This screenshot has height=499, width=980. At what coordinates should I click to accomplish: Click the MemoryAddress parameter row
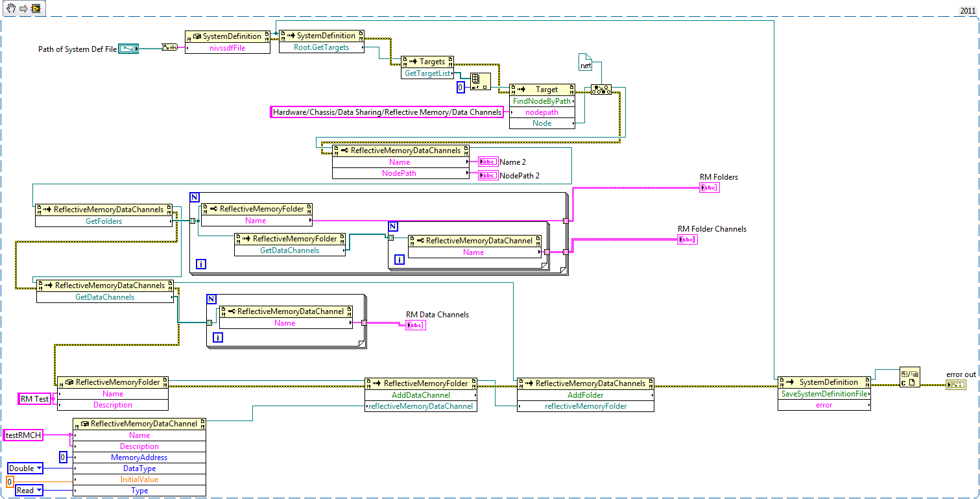(139, 457)
